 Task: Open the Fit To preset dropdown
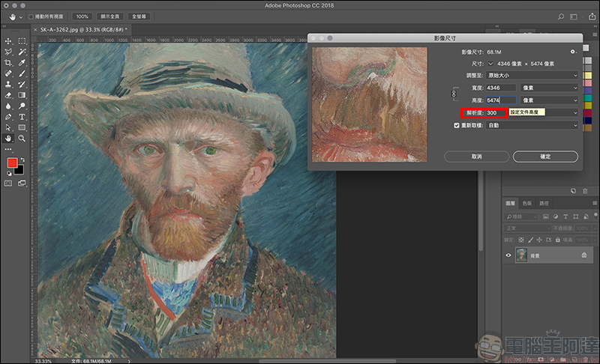(x=532, y=75)
